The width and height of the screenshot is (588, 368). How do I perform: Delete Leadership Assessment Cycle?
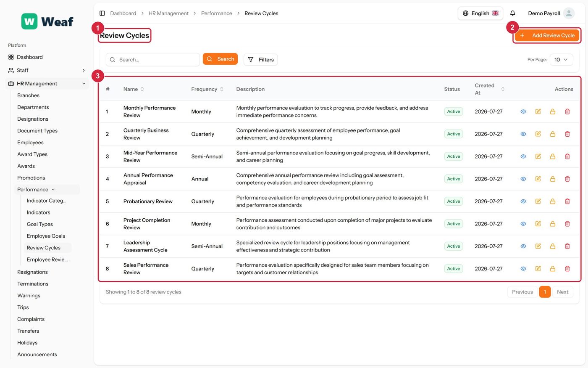coord(567,246)
